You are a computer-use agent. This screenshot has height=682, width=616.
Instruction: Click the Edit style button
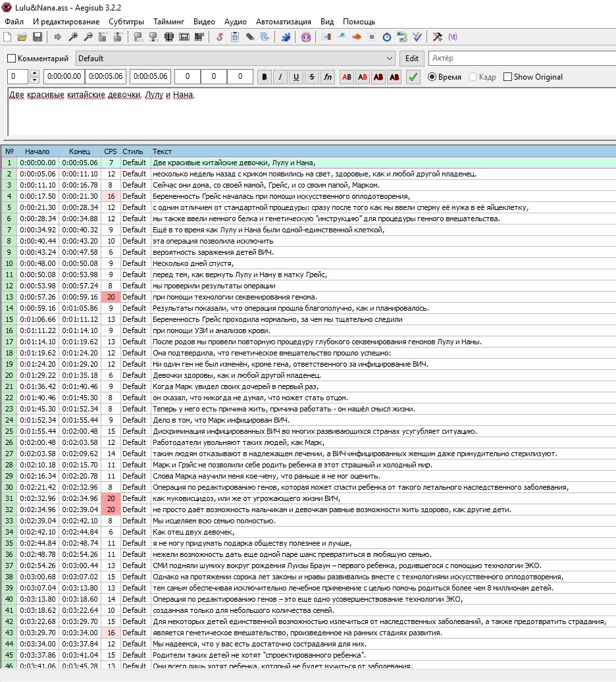click(x=412, y=59)
